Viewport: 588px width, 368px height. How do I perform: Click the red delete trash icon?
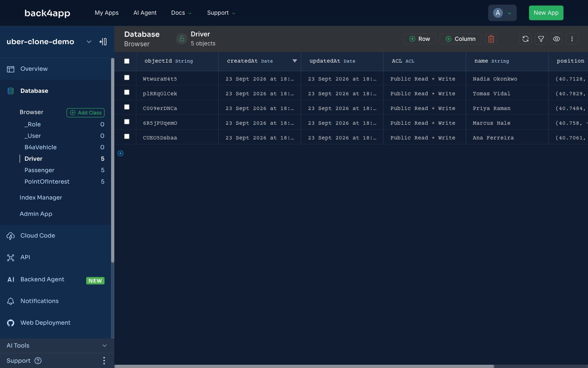(491, 39)
